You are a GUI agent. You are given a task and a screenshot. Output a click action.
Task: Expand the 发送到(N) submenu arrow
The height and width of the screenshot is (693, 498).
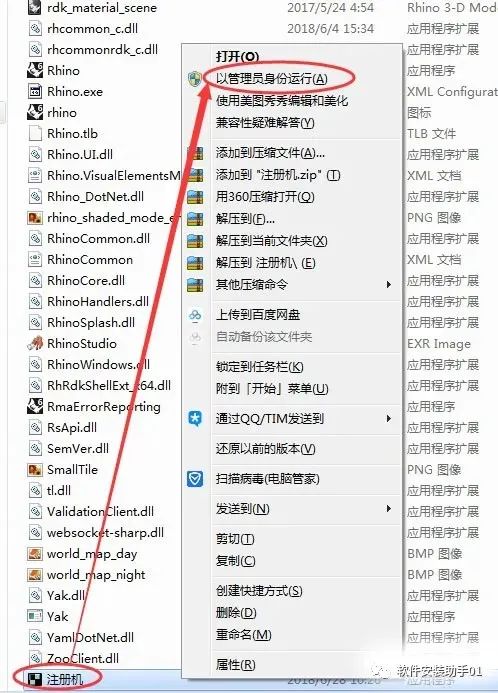tap(388, 509)
